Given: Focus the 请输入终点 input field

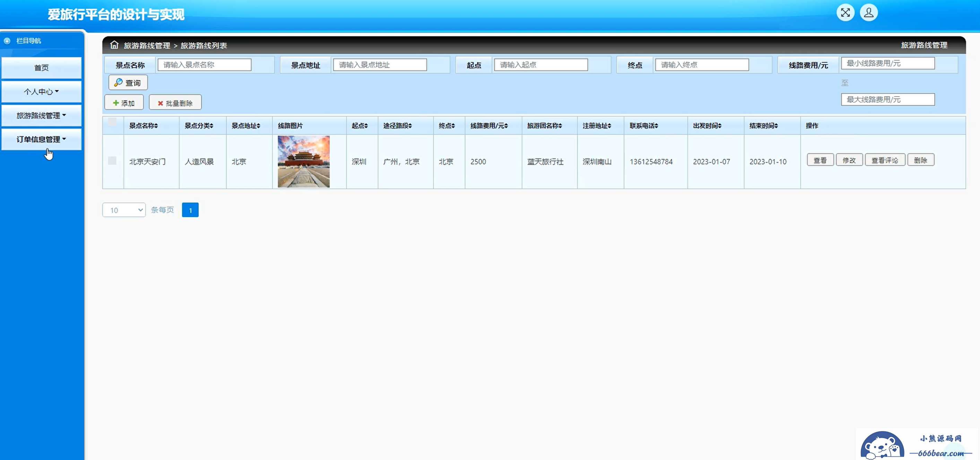Looking at the screenshot, I should coord(702,65).
